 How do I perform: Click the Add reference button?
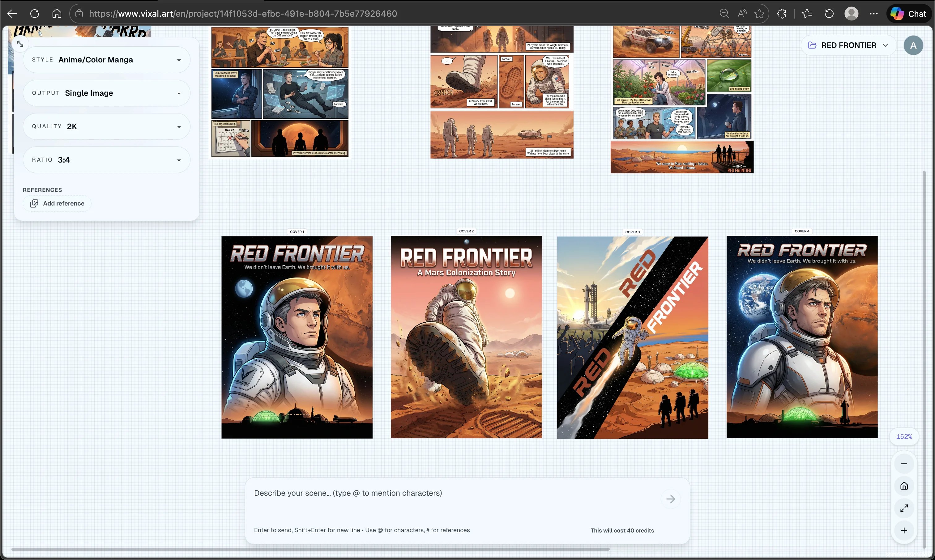(58, 203)
